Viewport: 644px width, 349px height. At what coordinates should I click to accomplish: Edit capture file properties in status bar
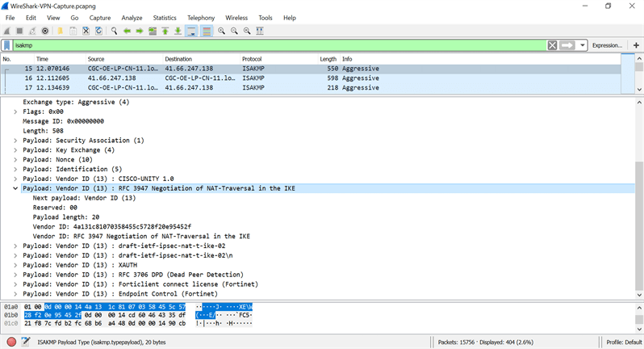tap(26, 342)
